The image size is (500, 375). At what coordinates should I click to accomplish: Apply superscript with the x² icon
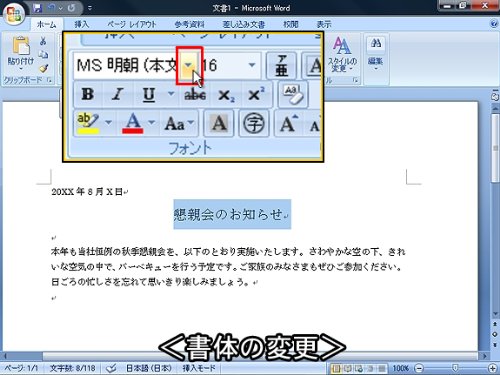pos(256,95)
